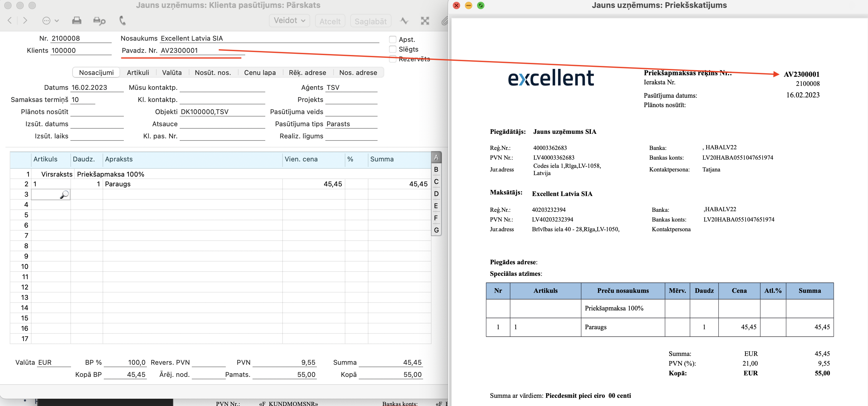Click the four-arrows fullscreen icon
Viewport: 868px width, 406px height.
[x=425, y=21]
